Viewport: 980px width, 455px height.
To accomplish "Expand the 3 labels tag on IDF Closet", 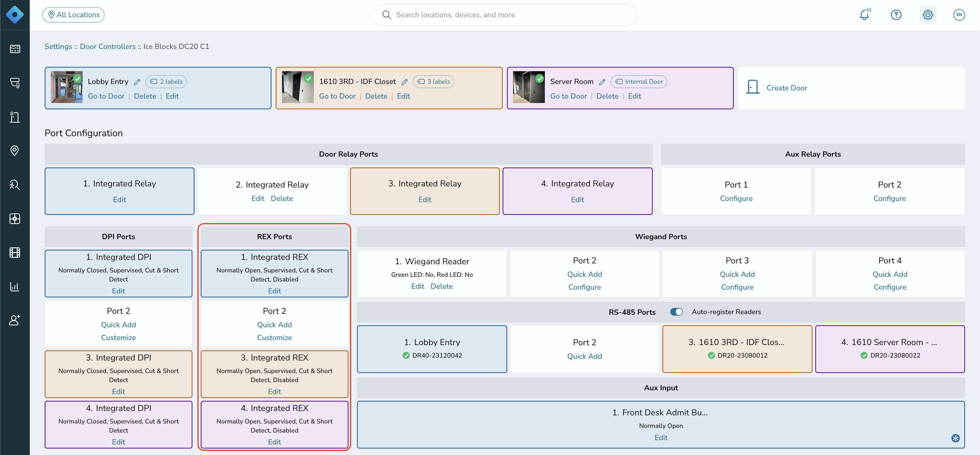I will coord(433,81).
